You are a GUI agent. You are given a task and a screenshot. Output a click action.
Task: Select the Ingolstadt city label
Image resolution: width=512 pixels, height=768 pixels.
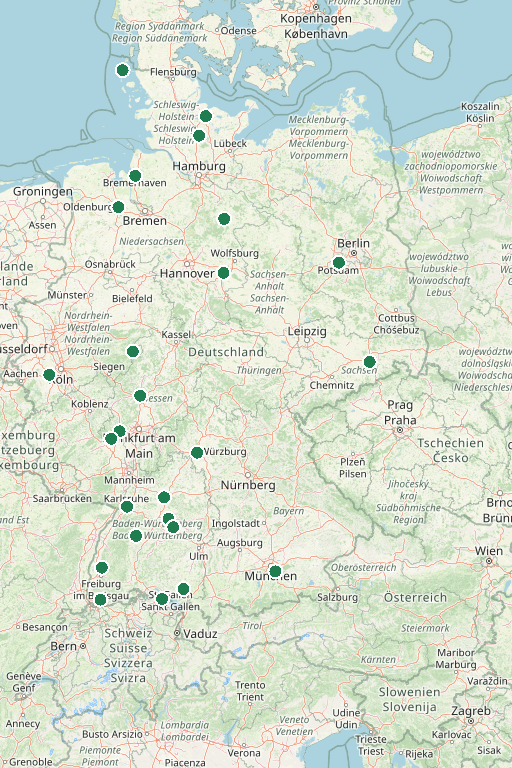(236, 523)
